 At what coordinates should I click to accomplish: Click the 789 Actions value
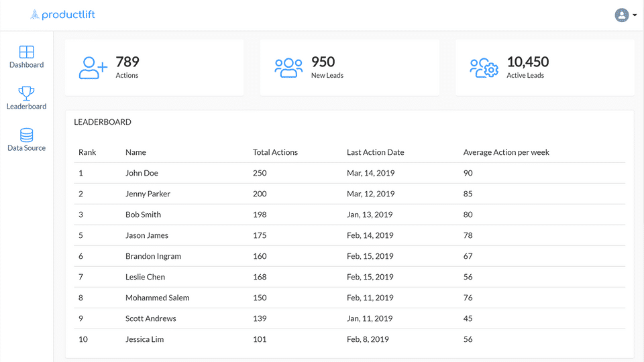[x=127, y=62]
